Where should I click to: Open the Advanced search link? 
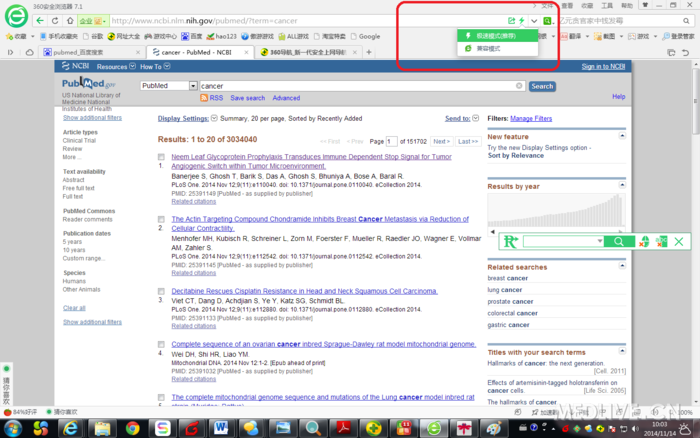coord(286,98)
